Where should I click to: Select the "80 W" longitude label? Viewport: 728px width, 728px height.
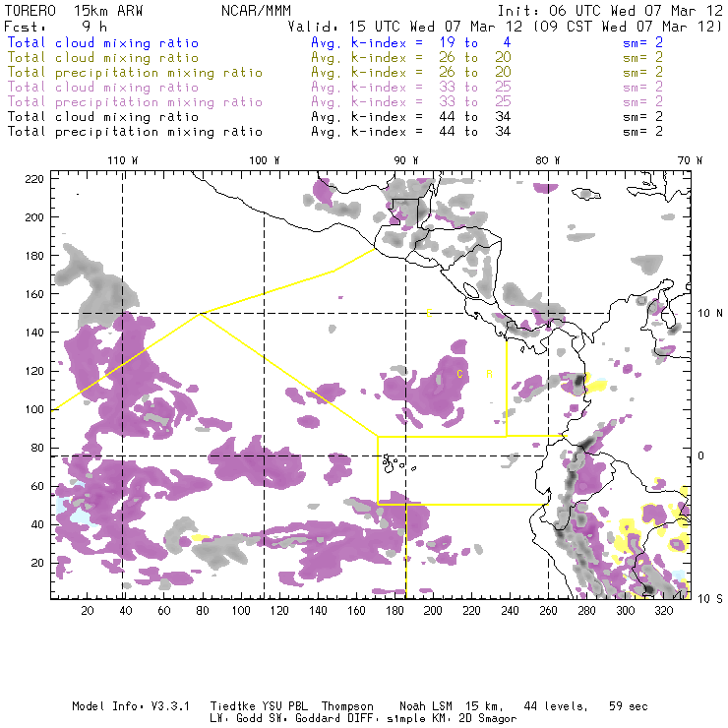click(x=547, y=160)
